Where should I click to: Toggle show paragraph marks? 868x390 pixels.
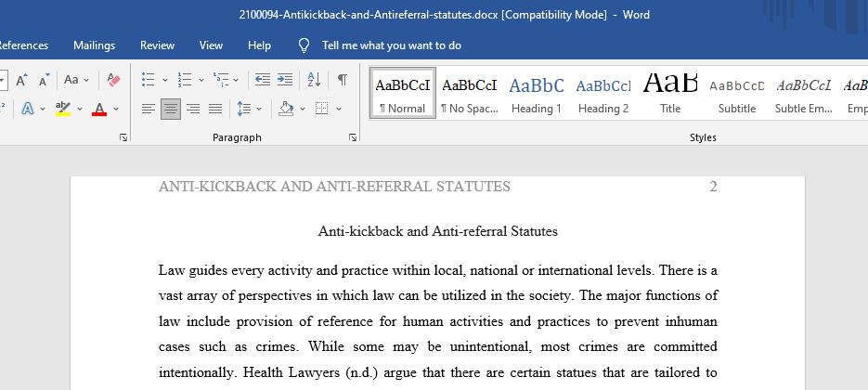[343, 80]
